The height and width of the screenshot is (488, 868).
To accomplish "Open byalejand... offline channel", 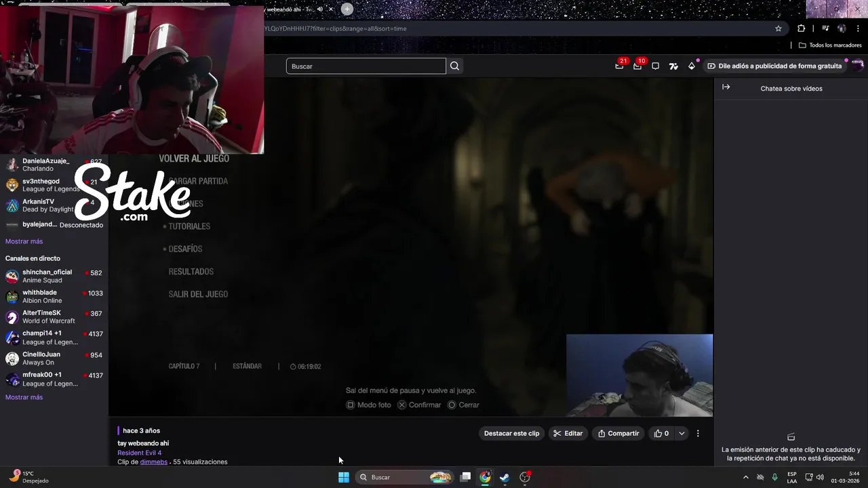I will (54, 224).
